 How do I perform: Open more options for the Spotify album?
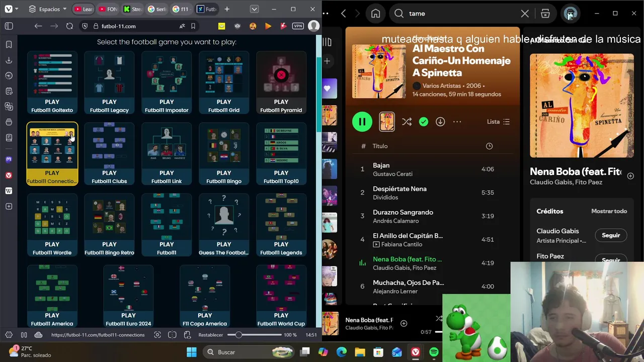[457, 122]
